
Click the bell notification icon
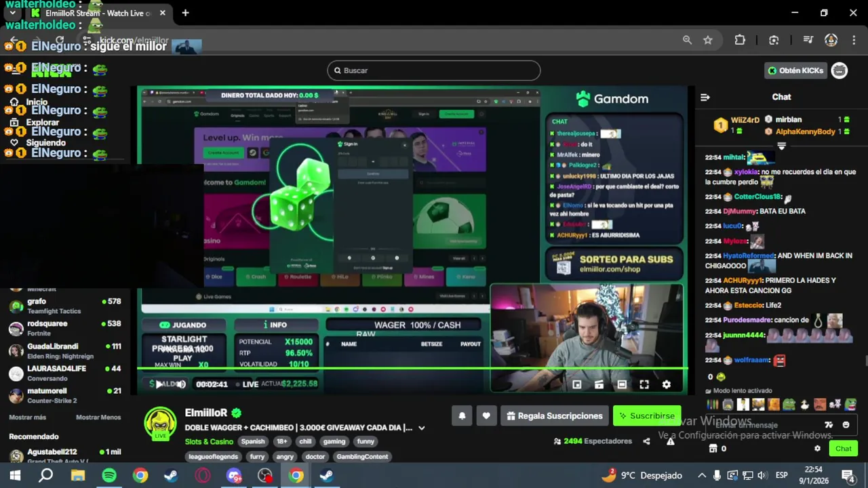click(x=462, y=416)
